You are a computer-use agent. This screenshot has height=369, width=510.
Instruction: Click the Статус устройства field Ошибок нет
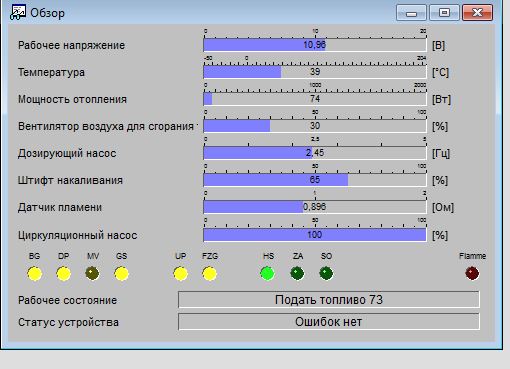pos(329,322)
